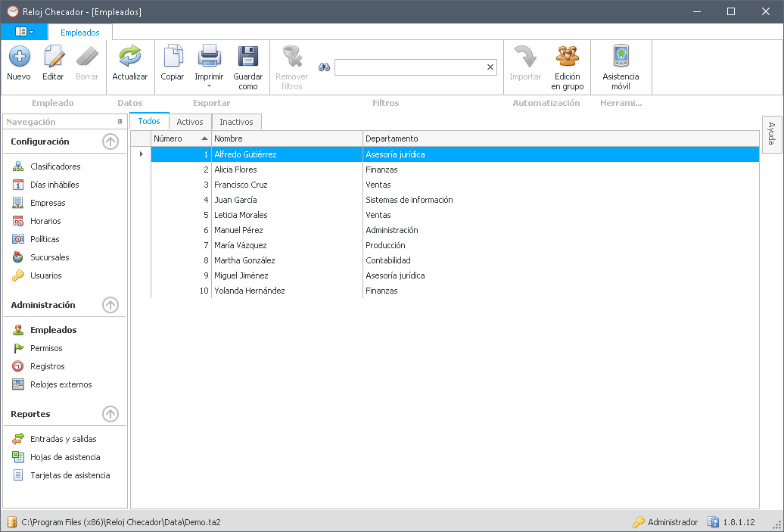
Task: Open Hojas de asistencia report
Action: coord(65,457)
